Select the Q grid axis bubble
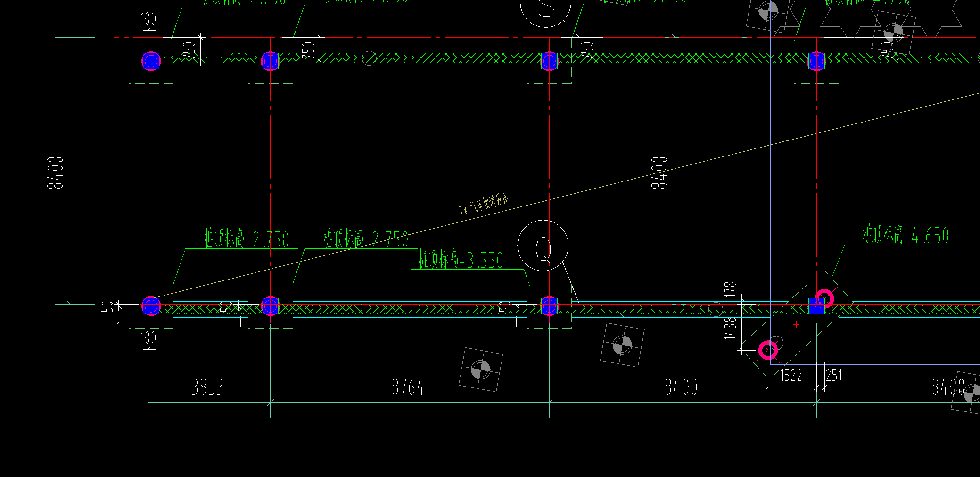This screenshot has width=980, height=477. (x=543, y=246)
